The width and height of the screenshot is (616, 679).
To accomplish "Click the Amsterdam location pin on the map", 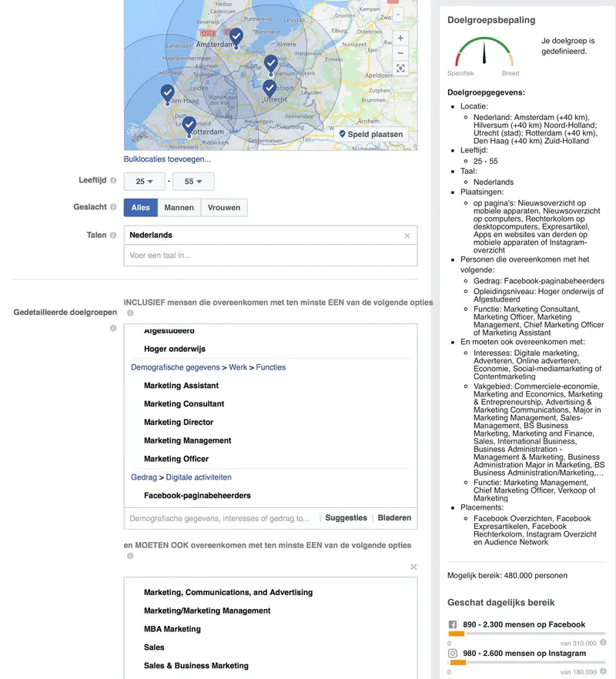I will tap(236, 37).
